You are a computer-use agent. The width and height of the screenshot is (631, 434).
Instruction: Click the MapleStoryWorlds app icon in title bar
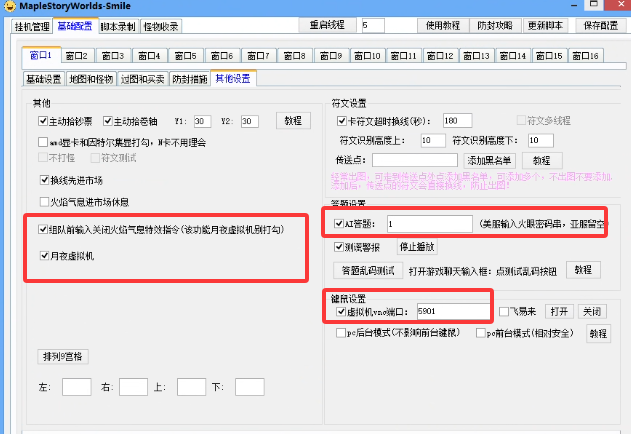[x=9, y=7]
